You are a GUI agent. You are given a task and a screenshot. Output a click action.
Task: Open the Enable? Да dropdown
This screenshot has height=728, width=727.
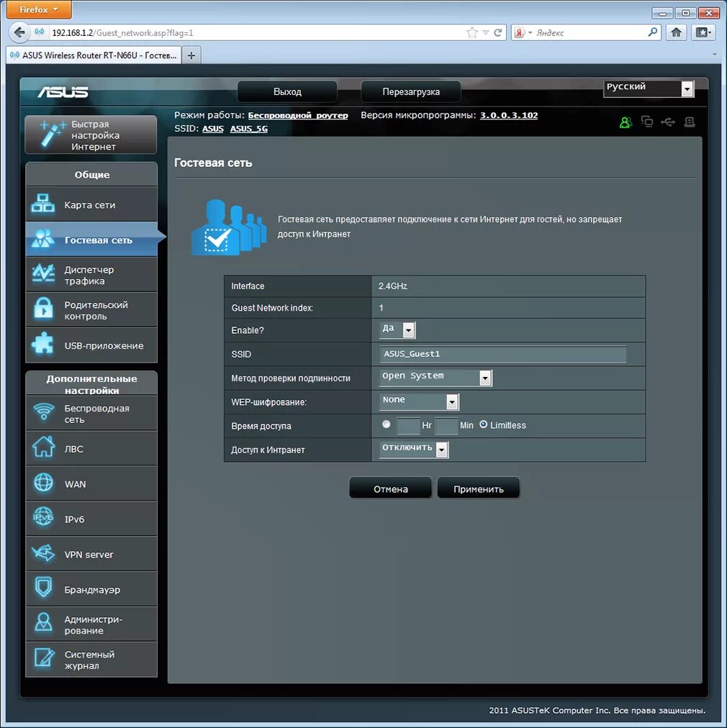click(x=397, y=329)
